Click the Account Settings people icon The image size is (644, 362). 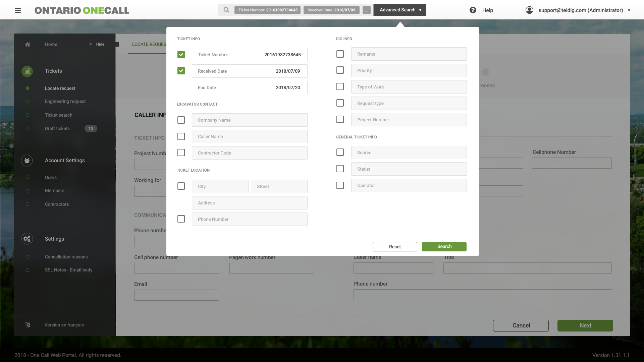pos(27,161)
